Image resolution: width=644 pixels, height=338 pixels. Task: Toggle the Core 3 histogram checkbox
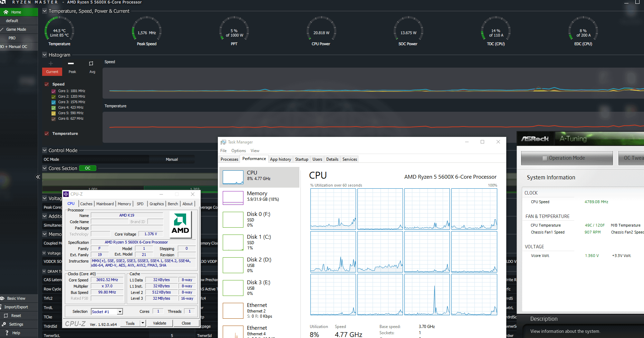[x=54, y=102]
